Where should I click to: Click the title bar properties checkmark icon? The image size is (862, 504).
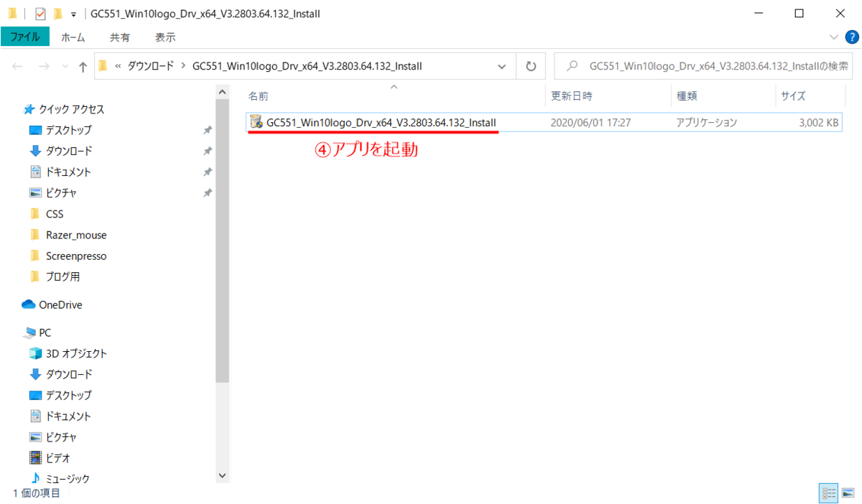click(x=40, y=13)
